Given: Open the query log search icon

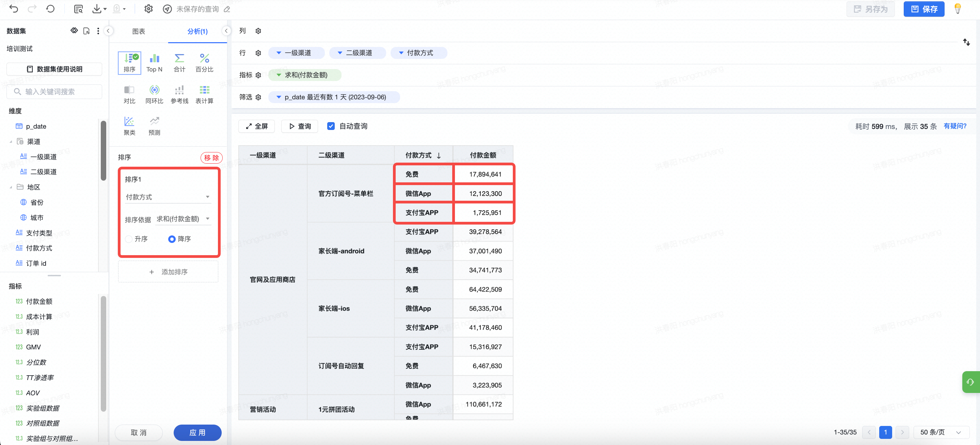Looking at the screenshot, I should (x=78, y=9).
